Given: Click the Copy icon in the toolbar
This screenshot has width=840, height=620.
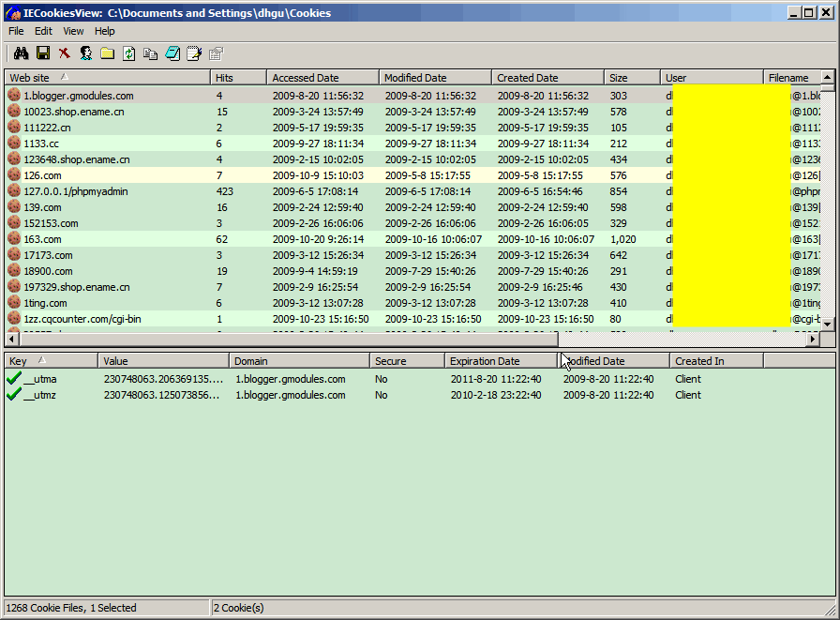Looking at the screenshot, I should click(x=151, y=54).
